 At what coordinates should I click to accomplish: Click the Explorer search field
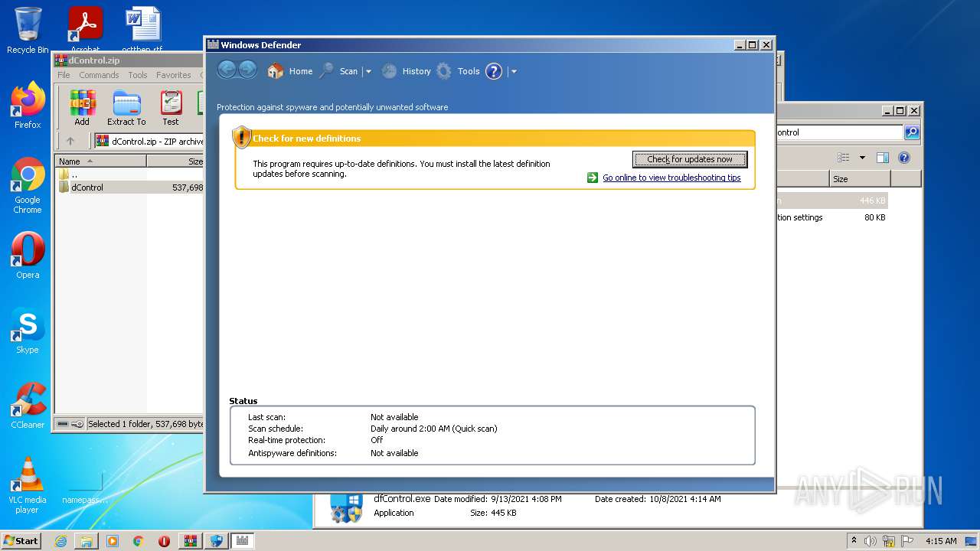(839, 132)
